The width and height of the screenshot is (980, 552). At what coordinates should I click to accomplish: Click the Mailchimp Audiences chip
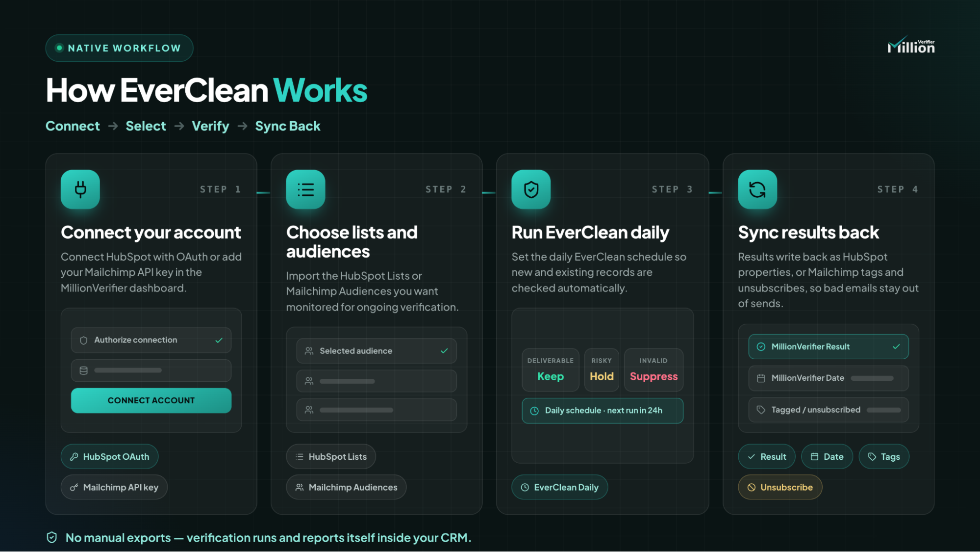[346, 487]
